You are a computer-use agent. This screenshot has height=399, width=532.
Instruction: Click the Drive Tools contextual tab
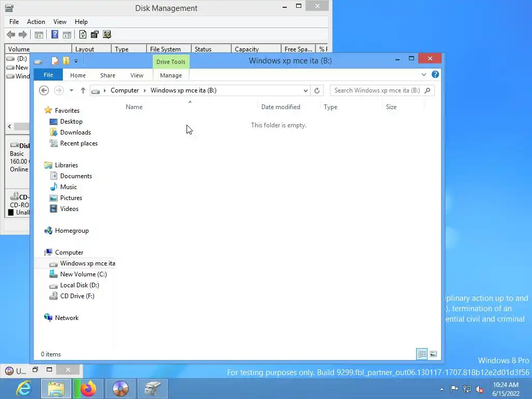coord(170,62)
